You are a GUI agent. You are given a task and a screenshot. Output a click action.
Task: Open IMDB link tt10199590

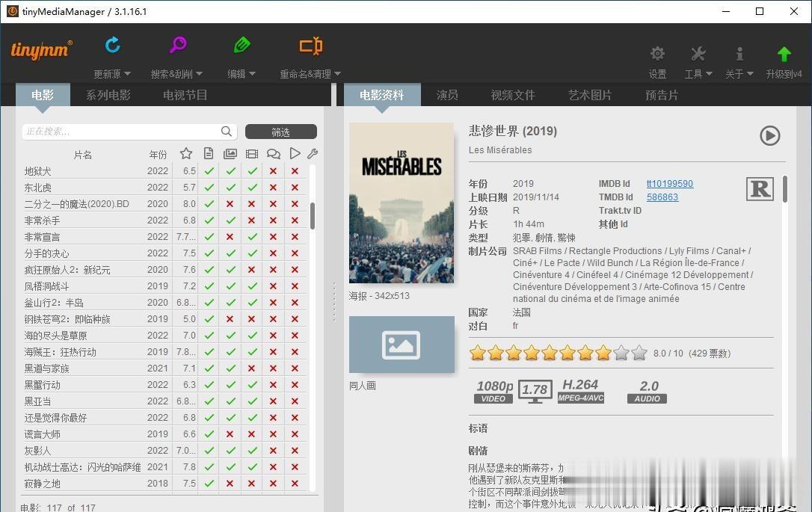tap(670, 184)
